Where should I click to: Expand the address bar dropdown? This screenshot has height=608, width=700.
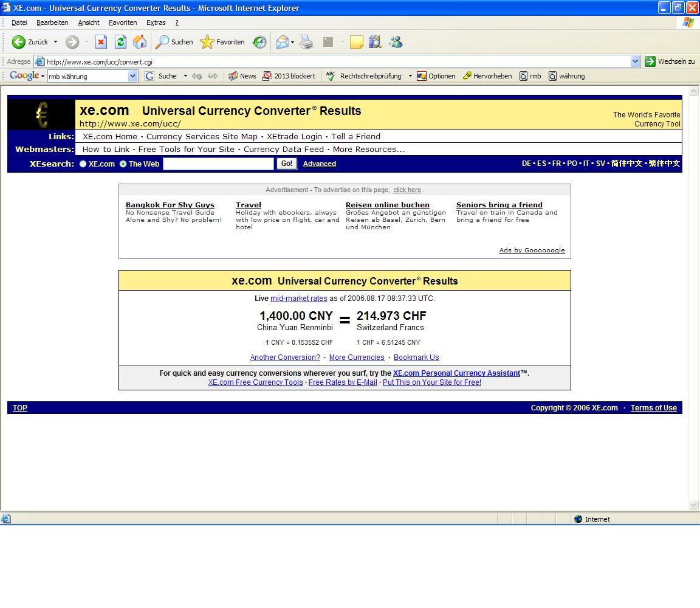point(635,61)
